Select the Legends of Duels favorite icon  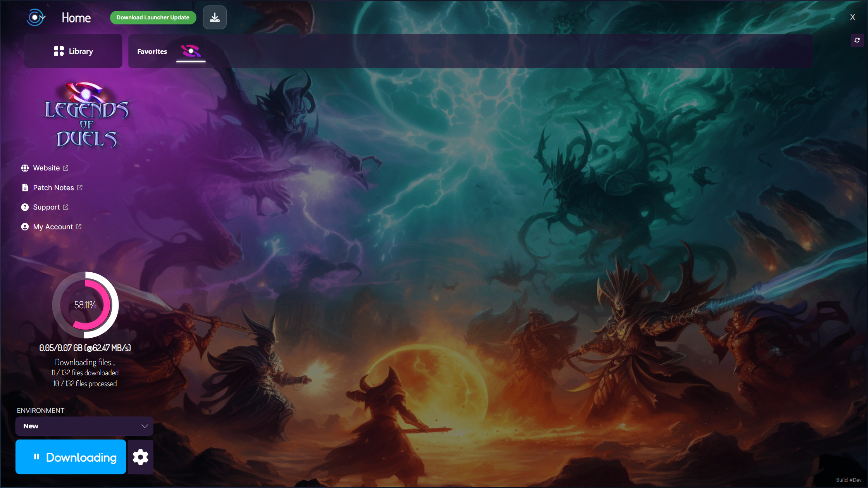pyautogui.click(x=191, y=51)
